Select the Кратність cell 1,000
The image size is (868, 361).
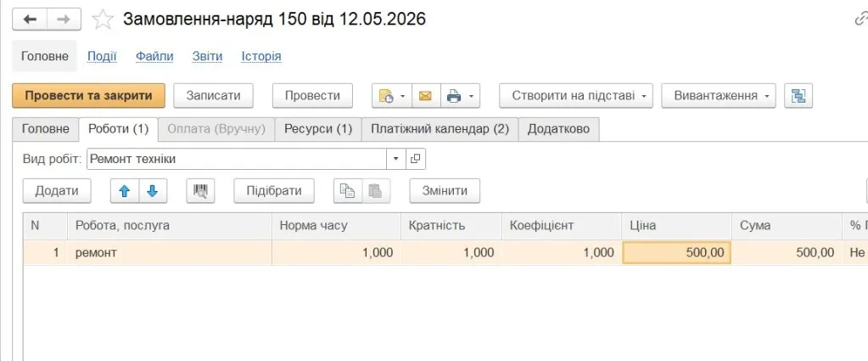451,253
